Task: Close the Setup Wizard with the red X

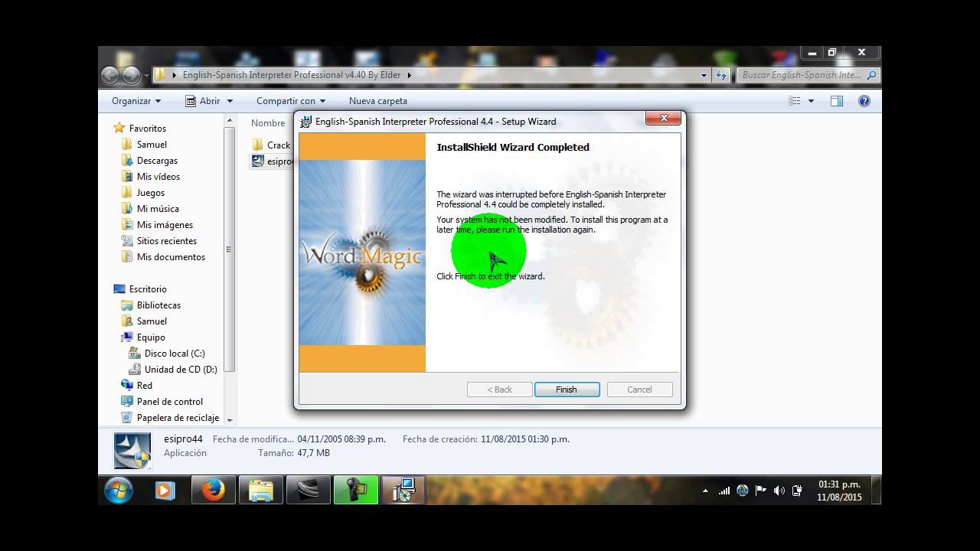Action: click(664, 119)
